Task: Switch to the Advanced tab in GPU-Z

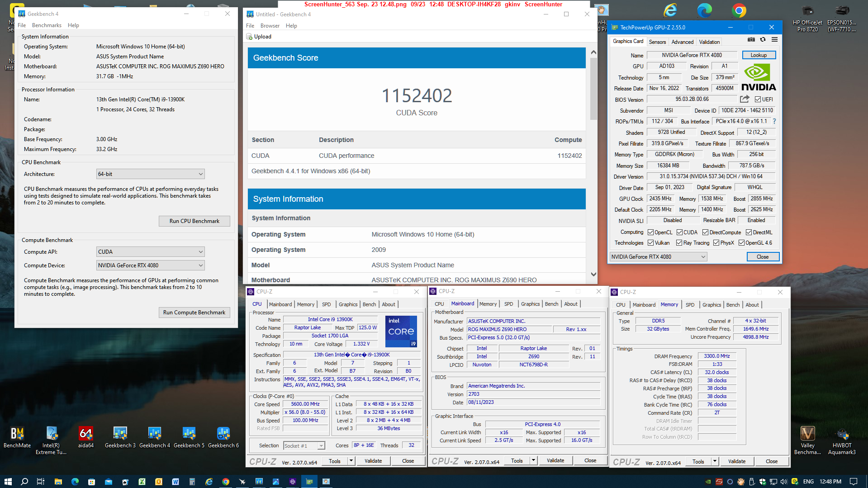Action: pyautogui.click(x=682, y=42)
